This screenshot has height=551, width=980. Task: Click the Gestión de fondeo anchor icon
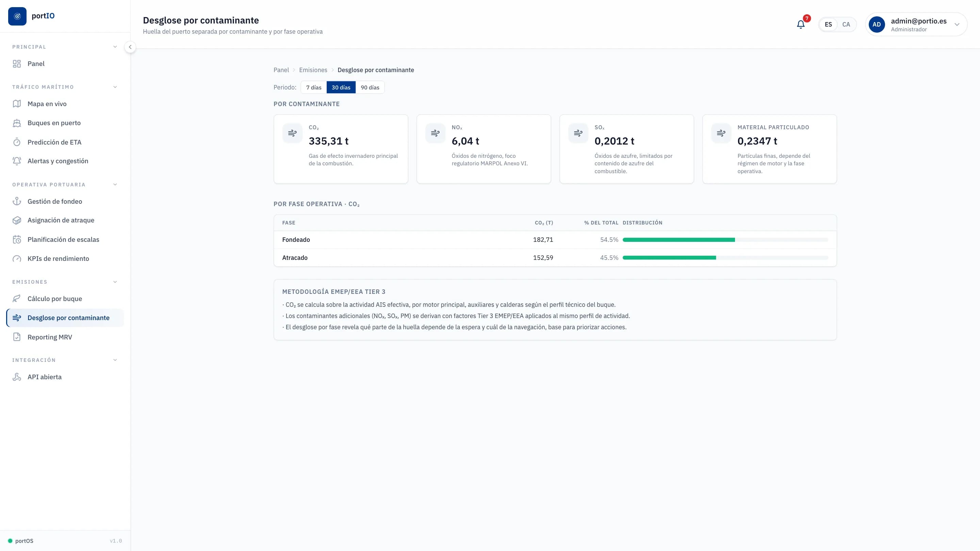17,201
